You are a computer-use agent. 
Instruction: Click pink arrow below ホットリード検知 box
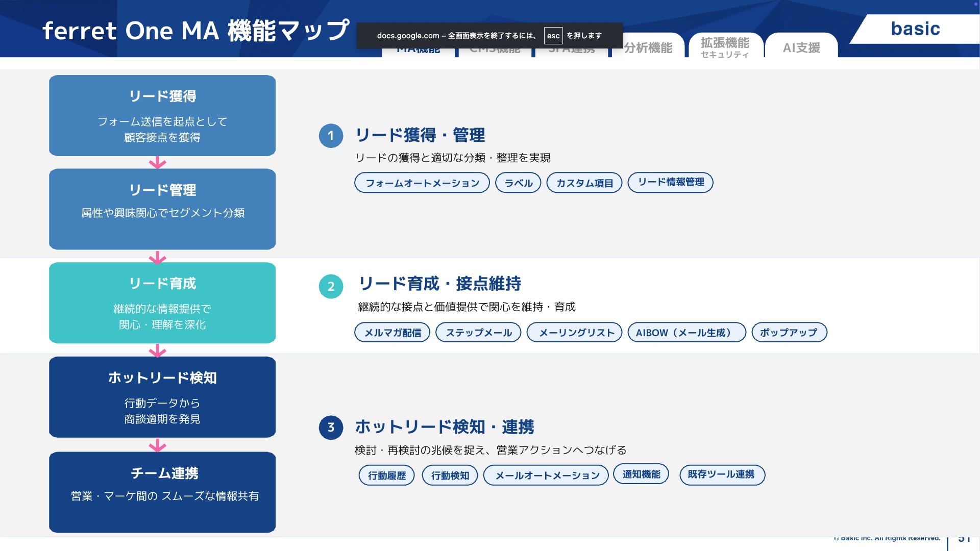click(157, 445)
